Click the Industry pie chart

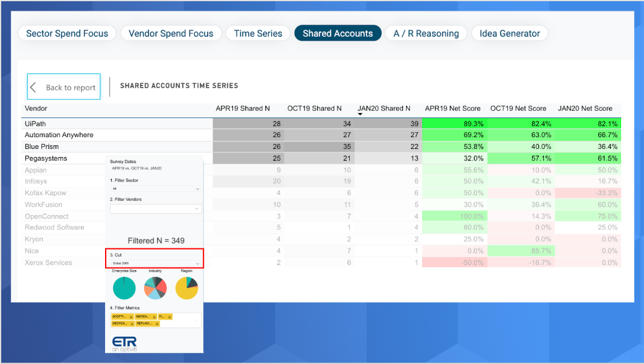(x=155, y=288)
